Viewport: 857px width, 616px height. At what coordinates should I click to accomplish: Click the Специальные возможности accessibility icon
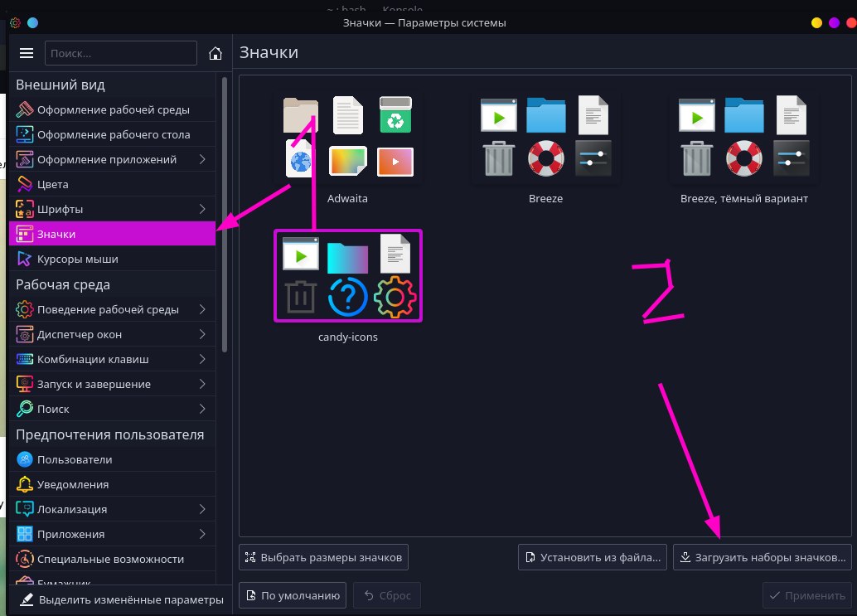(25, 559)
